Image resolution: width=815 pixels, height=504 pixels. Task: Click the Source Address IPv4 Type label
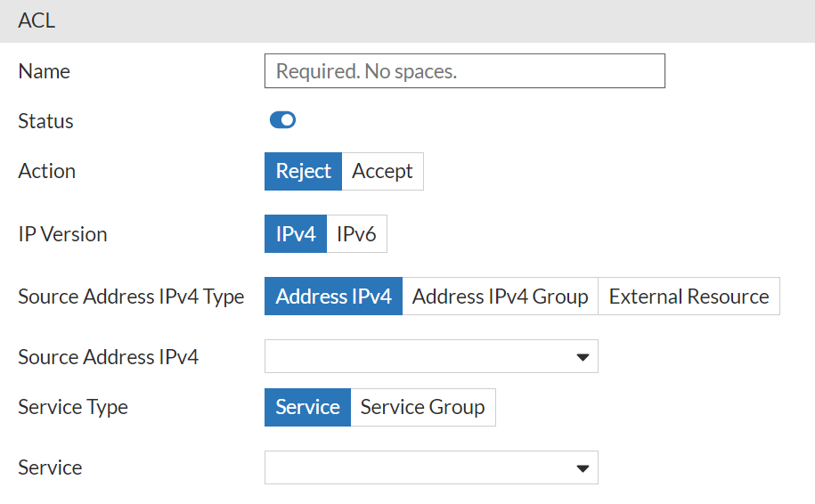pos(131,297)
